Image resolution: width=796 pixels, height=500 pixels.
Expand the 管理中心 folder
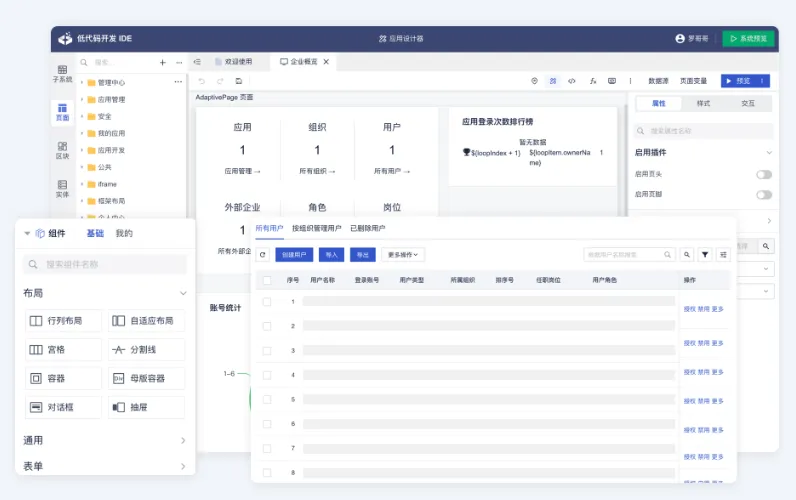(x=82, y=83)
